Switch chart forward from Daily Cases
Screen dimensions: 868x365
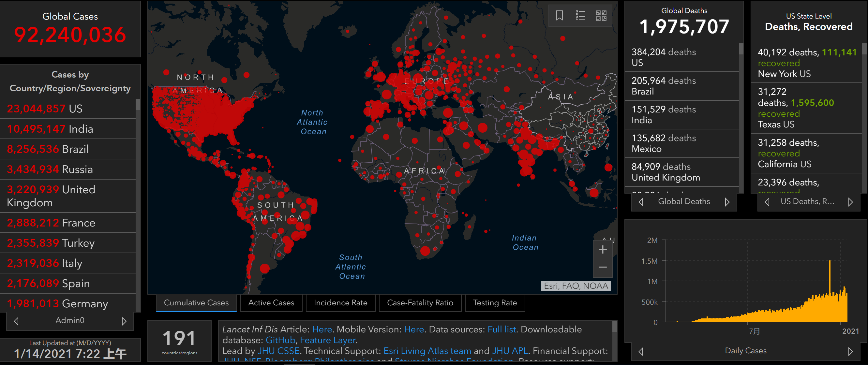[850, 352]
